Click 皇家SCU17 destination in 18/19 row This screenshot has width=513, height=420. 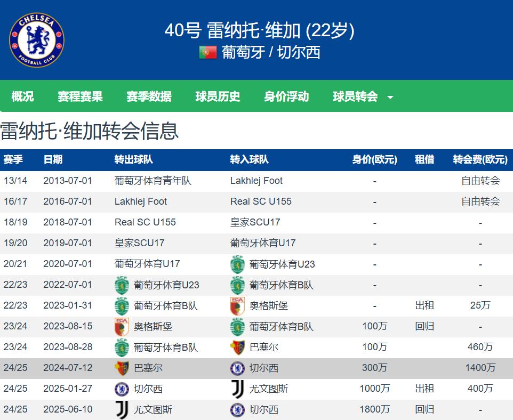click(x=255, y=222)
